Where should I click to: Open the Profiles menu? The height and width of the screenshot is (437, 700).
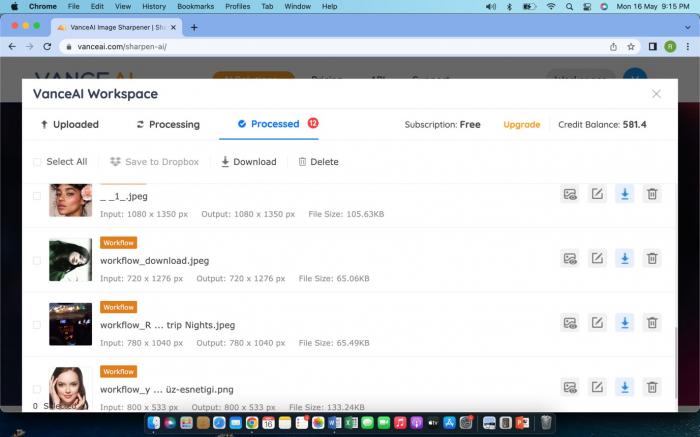coord(238,6)
